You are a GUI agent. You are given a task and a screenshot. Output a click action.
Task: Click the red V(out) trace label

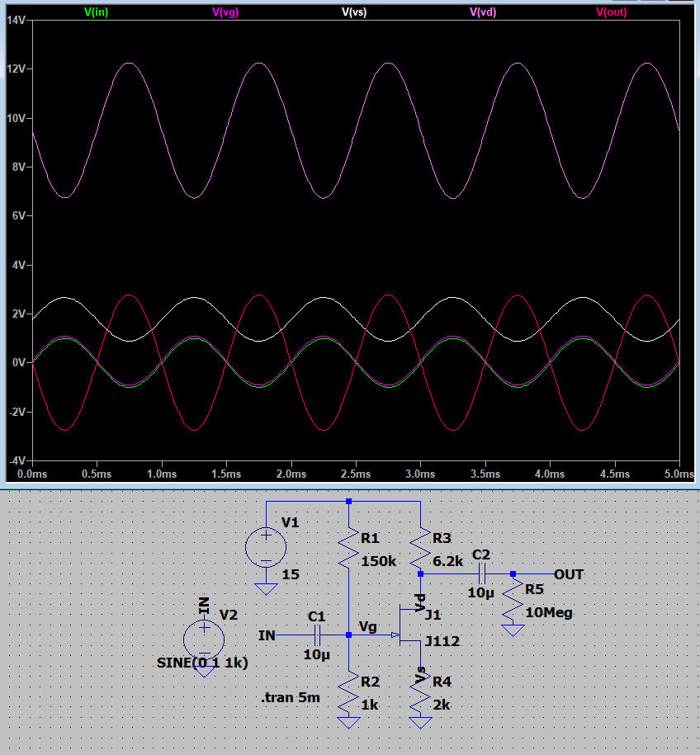coord(612,12)
